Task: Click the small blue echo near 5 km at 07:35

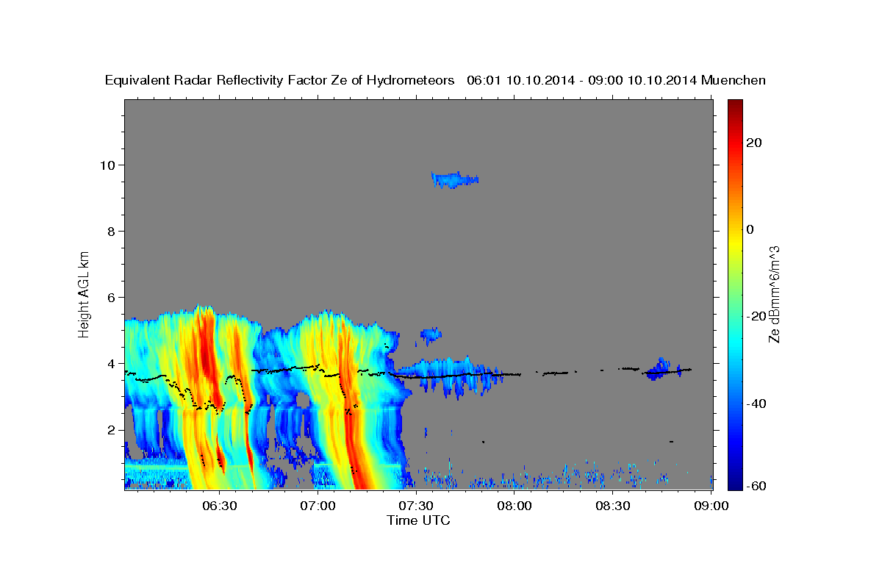Action: 431,336
